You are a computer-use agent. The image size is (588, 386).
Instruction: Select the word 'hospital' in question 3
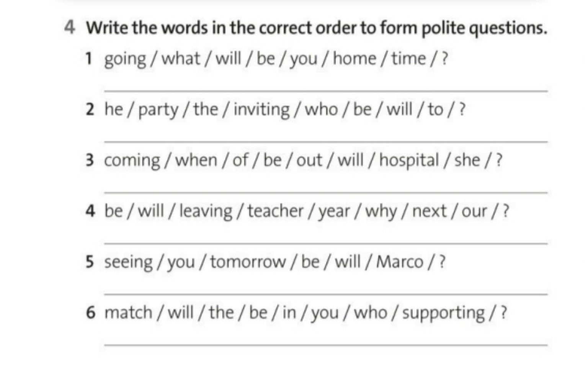point(409,161)
